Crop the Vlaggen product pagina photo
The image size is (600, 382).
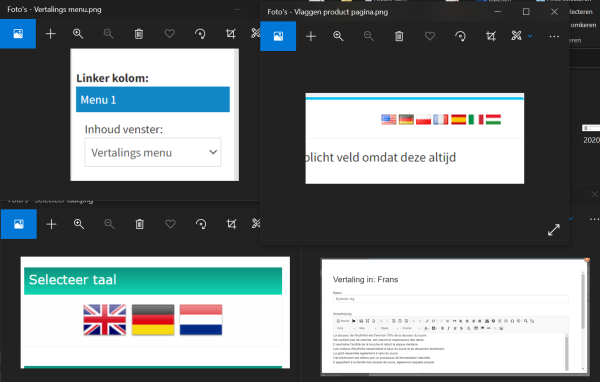491,36
